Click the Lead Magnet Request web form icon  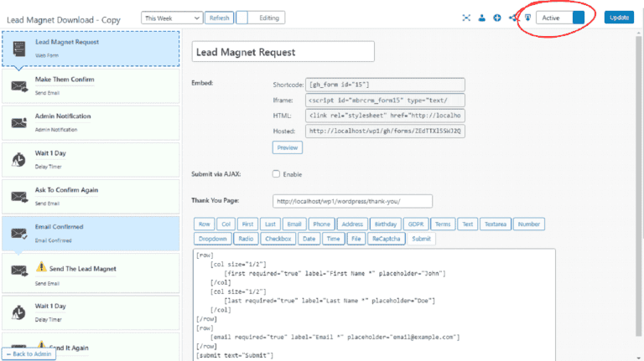19,49
